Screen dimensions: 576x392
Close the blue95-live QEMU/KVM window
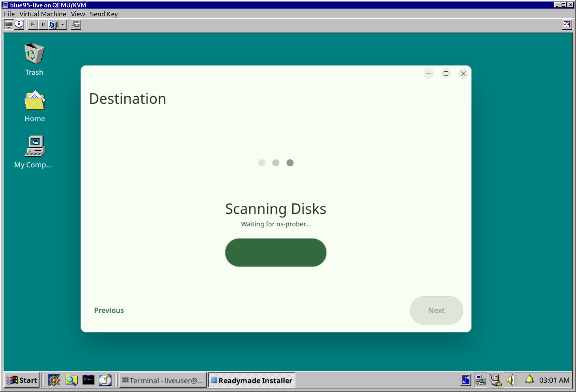[x=570, y=5]
